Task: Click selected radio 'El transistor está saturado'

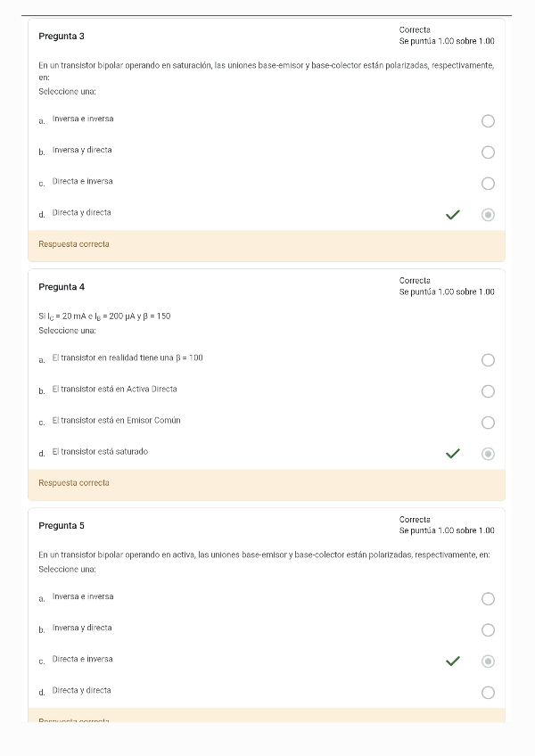Action: tap(488, 454)
